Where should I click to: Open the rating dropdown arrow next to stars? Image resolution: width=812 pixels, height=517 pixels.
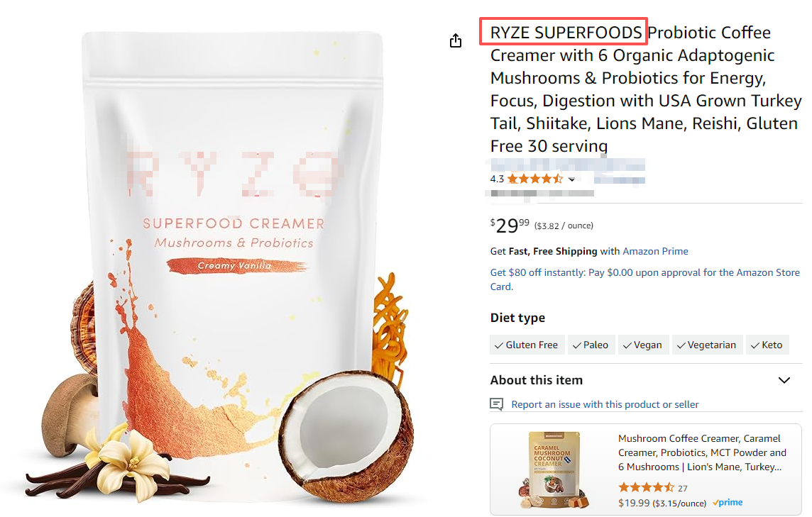(571, 179)
